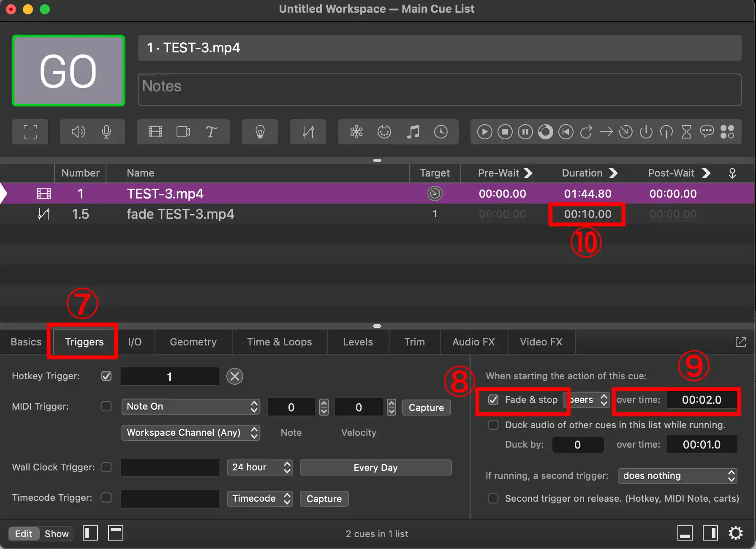The image size is (756, 549).
Task: Add a Timecode cue via the clock icon
Action: click(x=441, y=132)
